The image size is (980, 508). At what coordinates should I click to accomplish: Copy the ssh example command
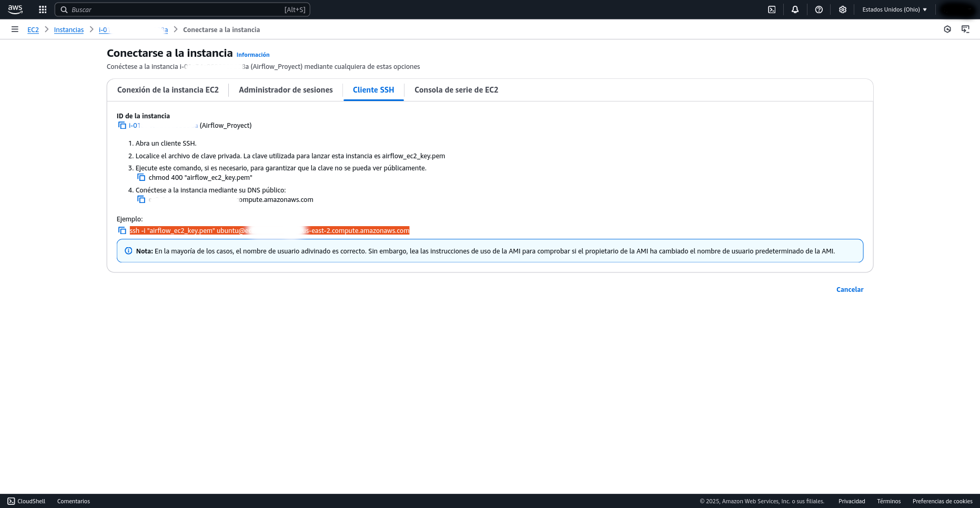122,230
